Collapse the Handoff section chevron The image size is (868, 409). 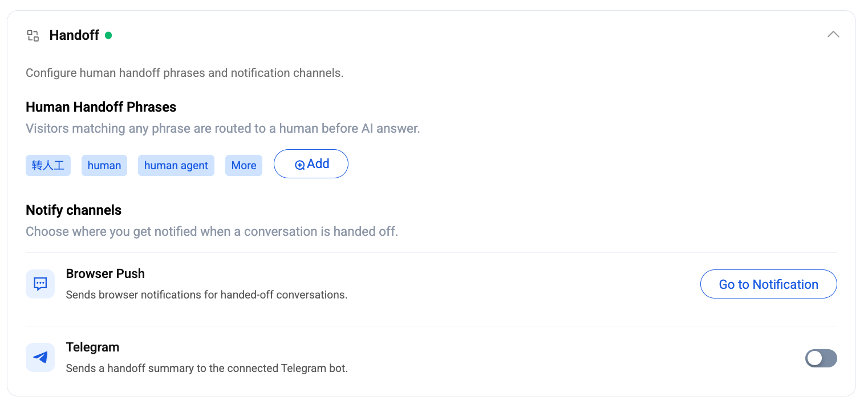tap(833, 34)
